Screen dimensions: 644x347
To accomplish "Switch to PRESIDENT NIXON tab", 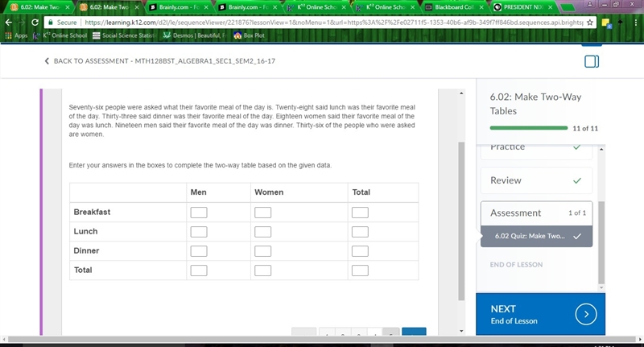I will [523, 7].
